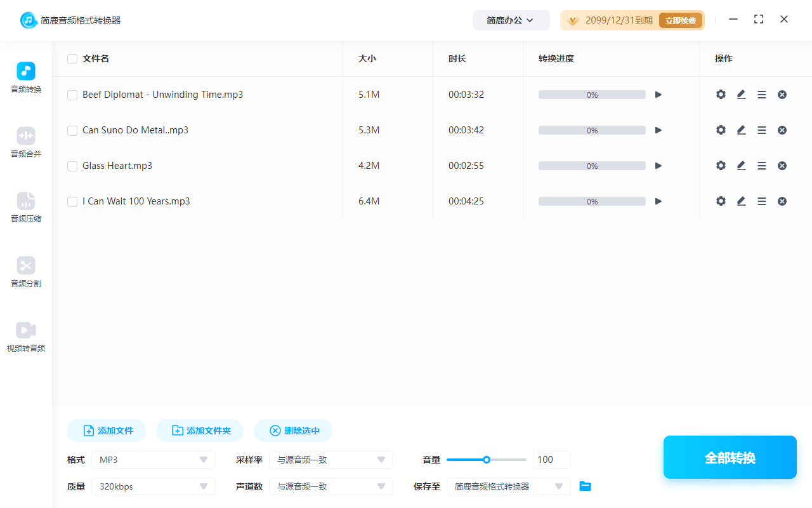This screenshot has width=812, height=508.
Task: Click the rename pencil icon for Glass Heart.mp3
Action: pos(741,165)
